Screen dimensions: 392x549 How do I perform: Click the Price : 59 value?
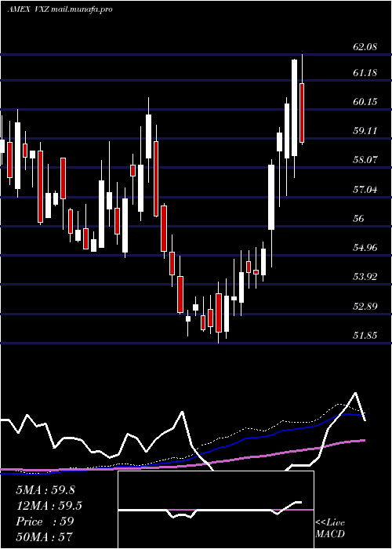[x=45, y=522]
